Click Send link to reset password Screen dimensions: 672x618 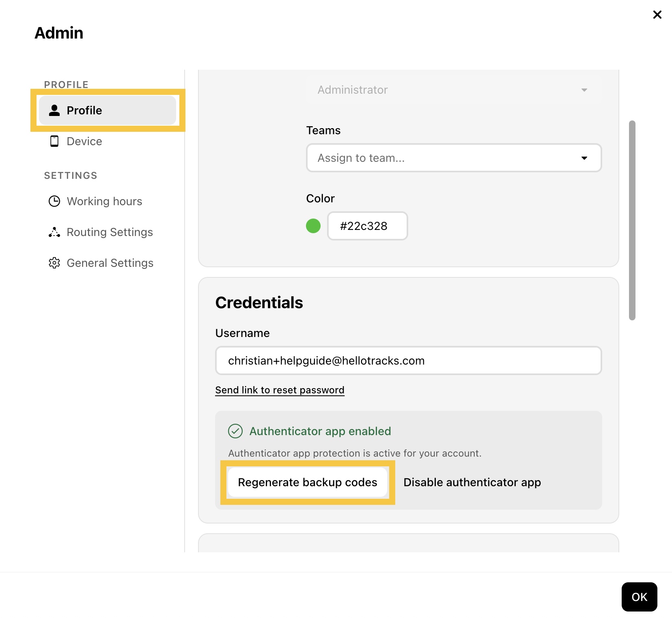tap(280, 390)
